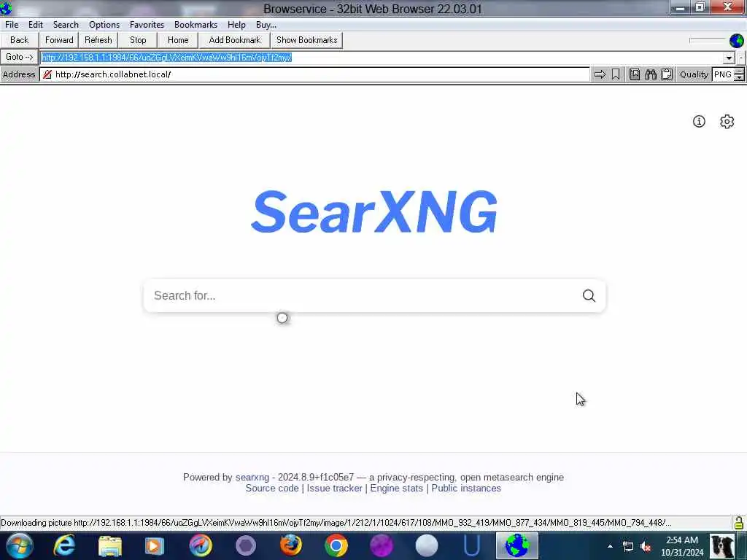Screen dimensions: 747x560
Task: Click the page loading progress bar near the globe
Action: click(x=707, y=41)
